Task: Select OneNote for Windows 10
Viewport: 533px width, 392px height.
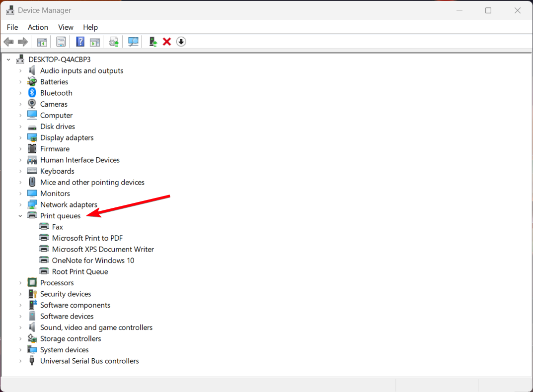Action: tap(93, 261)
